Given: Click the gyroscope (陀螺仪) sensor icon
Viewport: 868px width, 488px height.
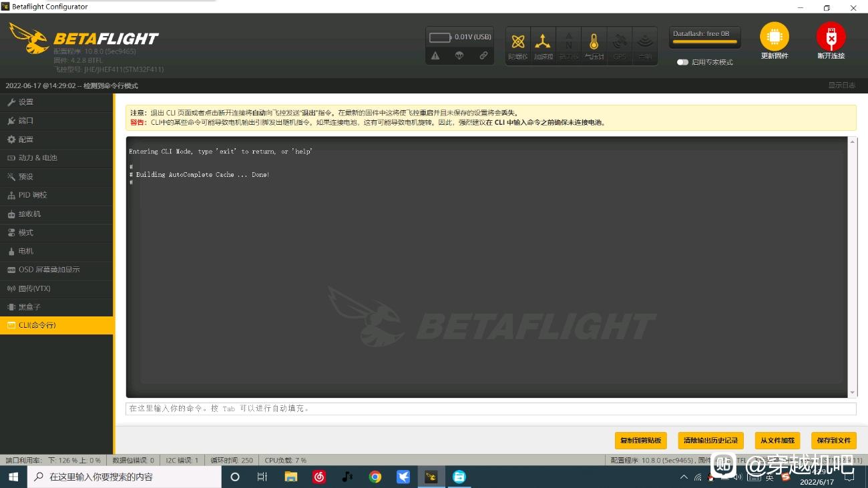Looking at the screenshot, I should click(517, 45).
